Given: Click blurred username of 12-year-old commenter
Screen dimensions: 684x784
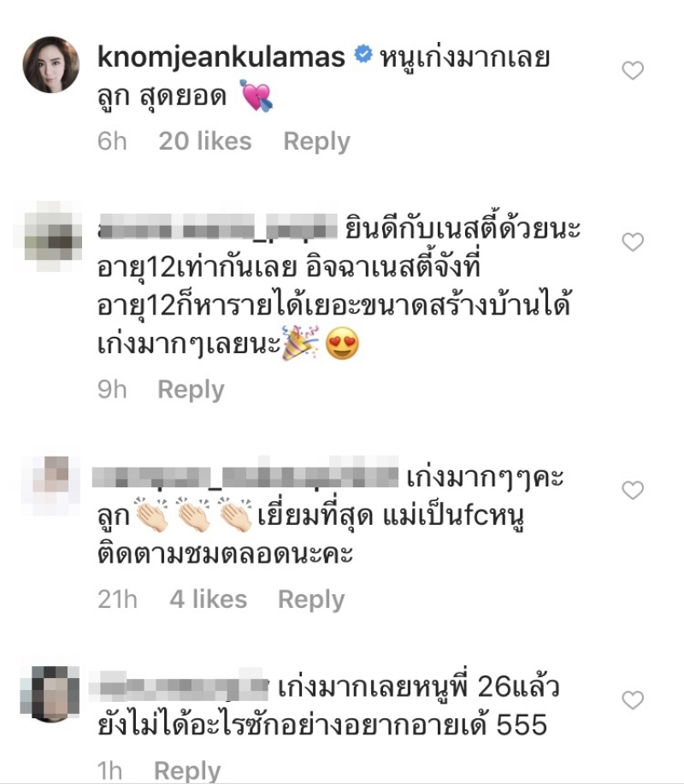Looking at the screenshot, I should tap(217, 228).
